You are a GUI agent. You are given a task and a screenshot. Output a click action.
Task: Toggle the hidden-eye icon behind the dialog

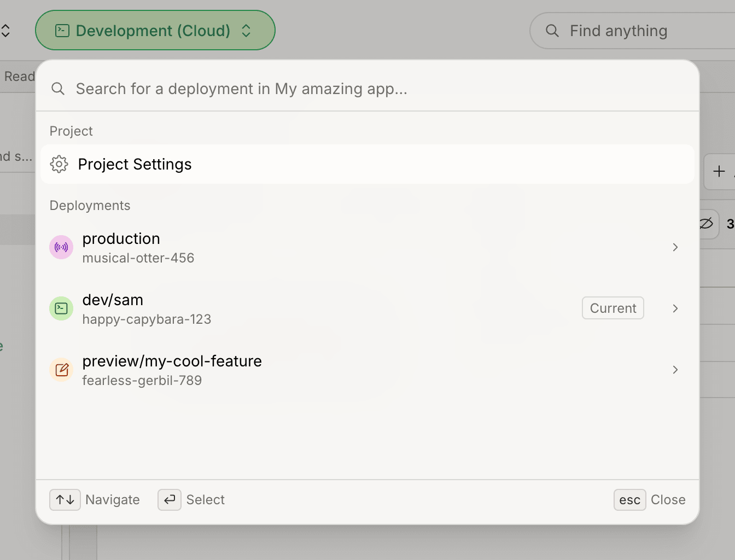[706, 224]
